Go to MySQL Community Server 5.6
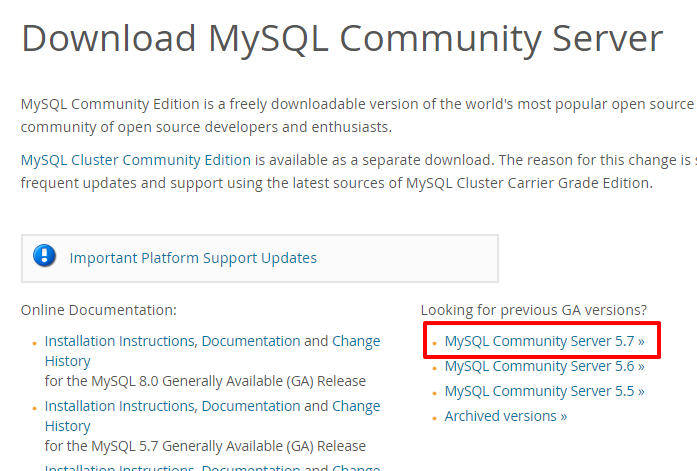 coord(545,366)
